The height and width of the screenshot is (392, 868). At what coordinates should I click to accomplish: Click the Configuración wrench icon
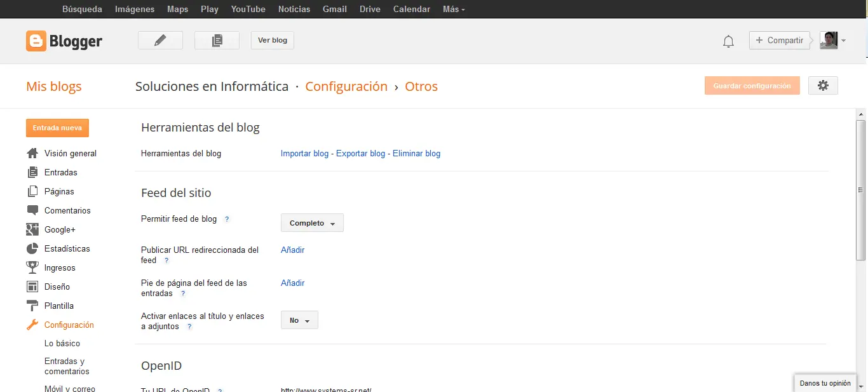[32, 325]
